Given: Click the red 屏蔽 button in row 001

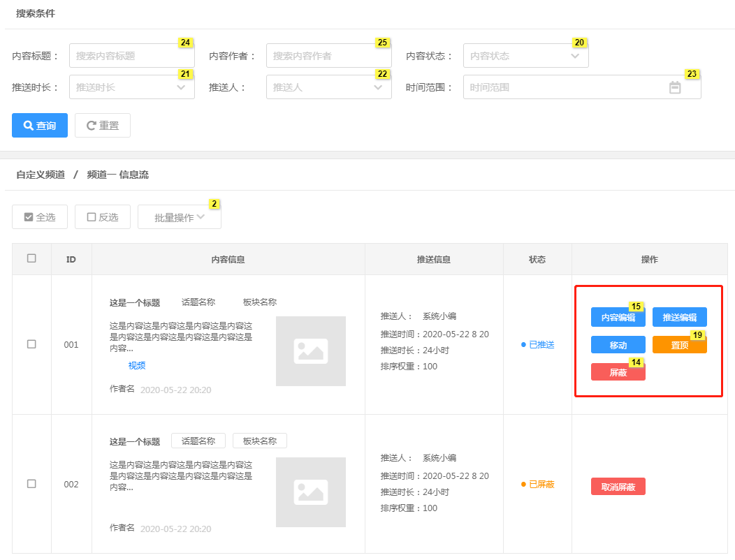Looking at the screenshot, I should coord(618,372).
